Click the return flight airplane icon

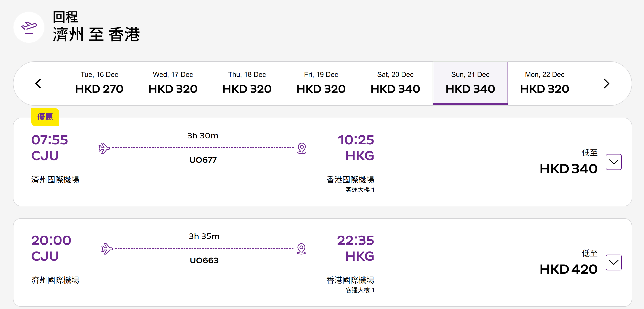point(29,27)
